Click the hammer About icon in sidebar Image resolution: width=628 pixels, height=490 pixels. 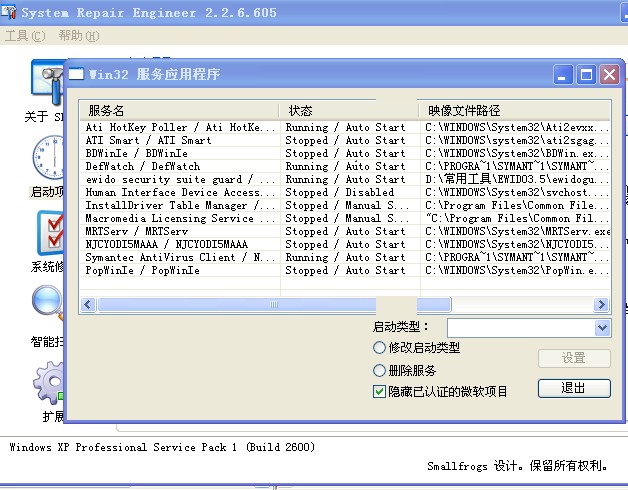click(47, 82)
